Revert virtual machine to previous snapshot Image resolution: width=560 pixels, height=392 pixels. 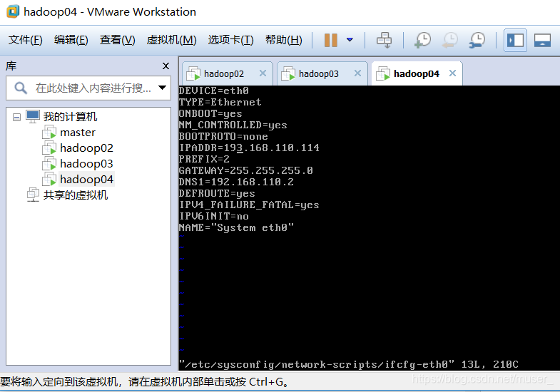[450, 40]
